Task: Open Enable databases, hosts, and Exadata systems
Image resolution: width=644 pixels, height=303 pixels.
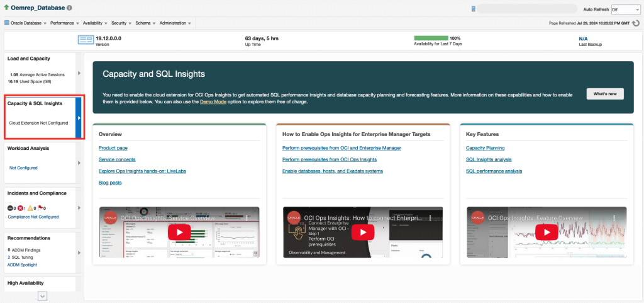Action: (333, 171)
